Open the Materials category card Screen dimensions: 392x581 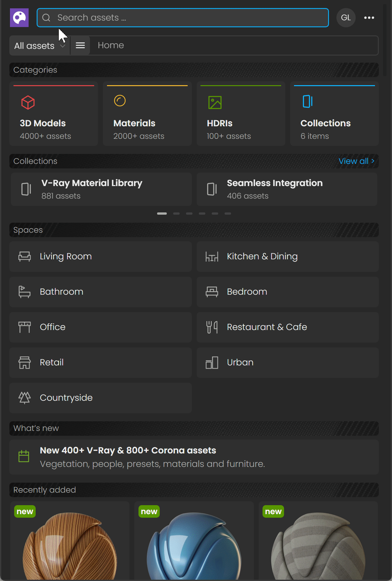pyautogui.click(x=147, y=114)
